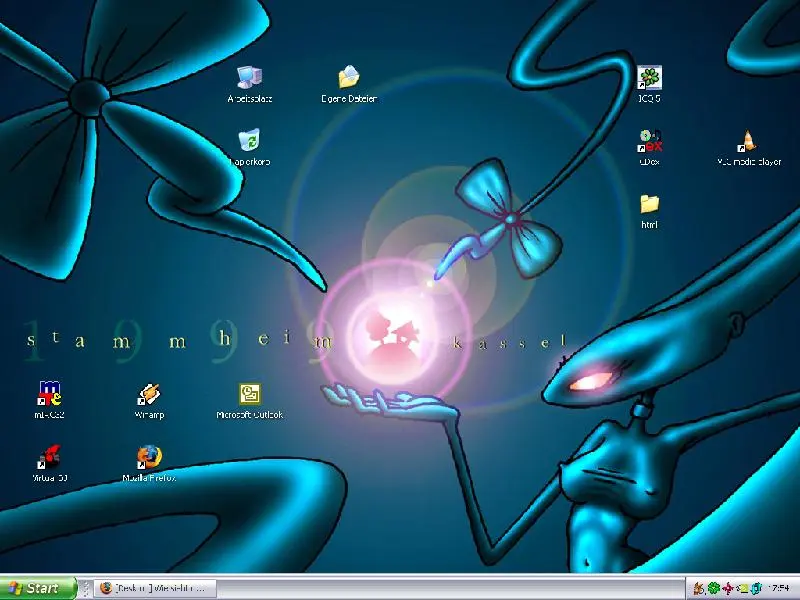
Task: Click the CDex desktop shortcut
Action: (x=650, y=142)
